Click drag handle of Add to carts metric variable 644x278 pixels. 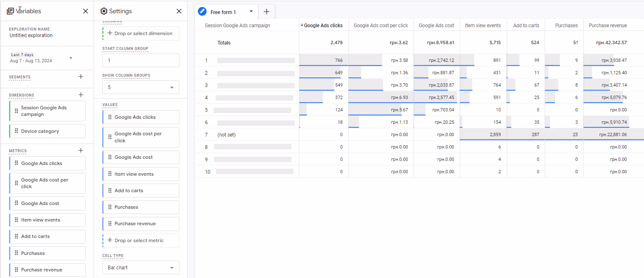point(16,236)
